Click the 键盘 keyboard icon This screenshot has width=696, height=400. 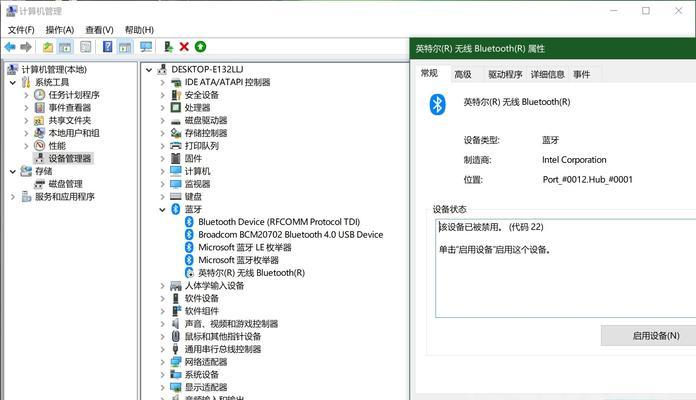tap(176, 196)
